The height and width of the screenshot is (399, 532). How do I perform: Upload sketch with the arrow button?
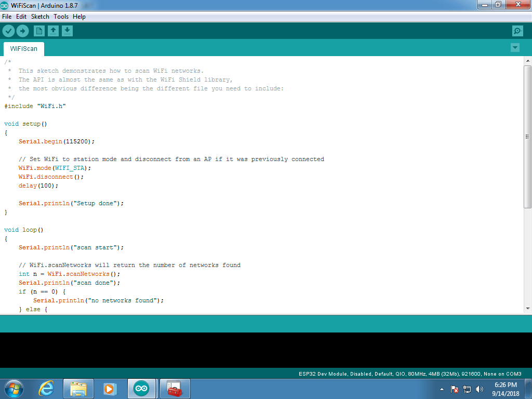coord(22,31)
